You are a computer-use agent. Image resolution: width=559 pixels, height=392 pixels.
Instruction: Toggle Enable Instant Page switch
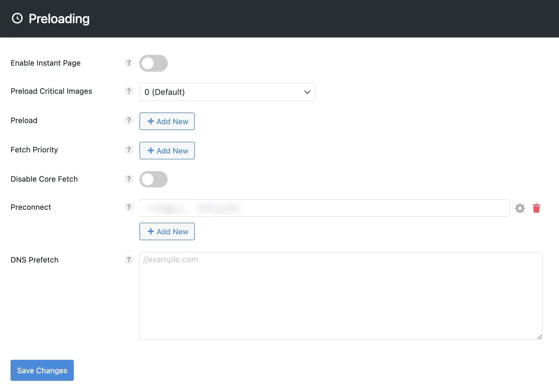click(x=153, y=63)
